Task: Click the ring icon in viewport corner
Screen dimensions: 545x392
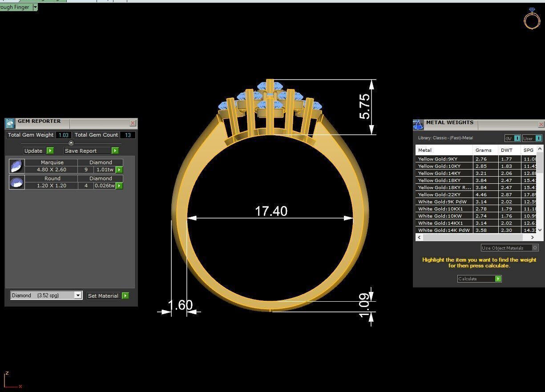Action: [532, 18]
